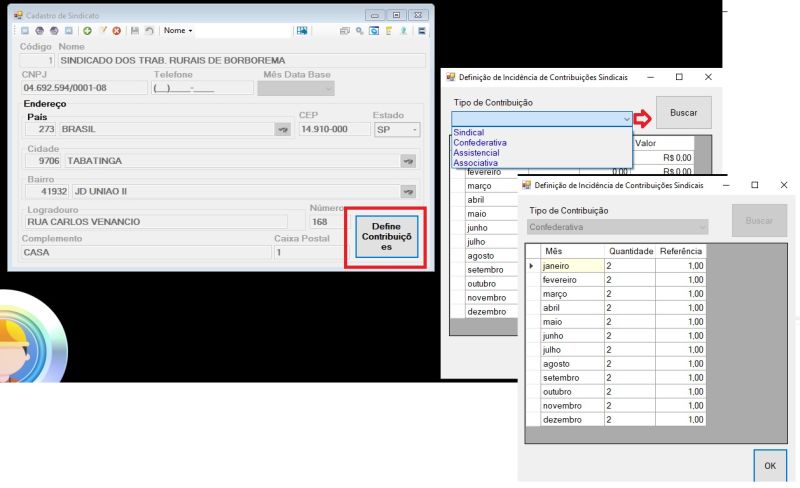800x488 pixels.
Task: Choose Confederativa from the dropdown list
Action: [480, 142]
